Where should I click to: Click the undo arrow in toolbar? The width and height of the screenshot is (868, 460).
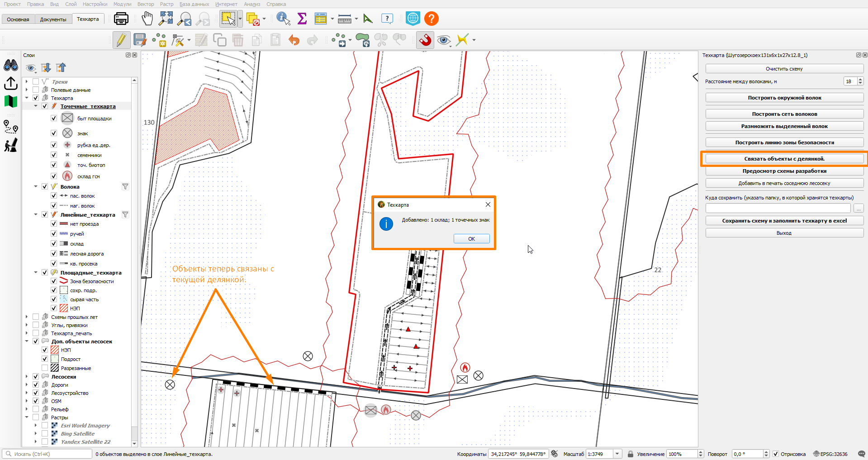coord(294,40)
